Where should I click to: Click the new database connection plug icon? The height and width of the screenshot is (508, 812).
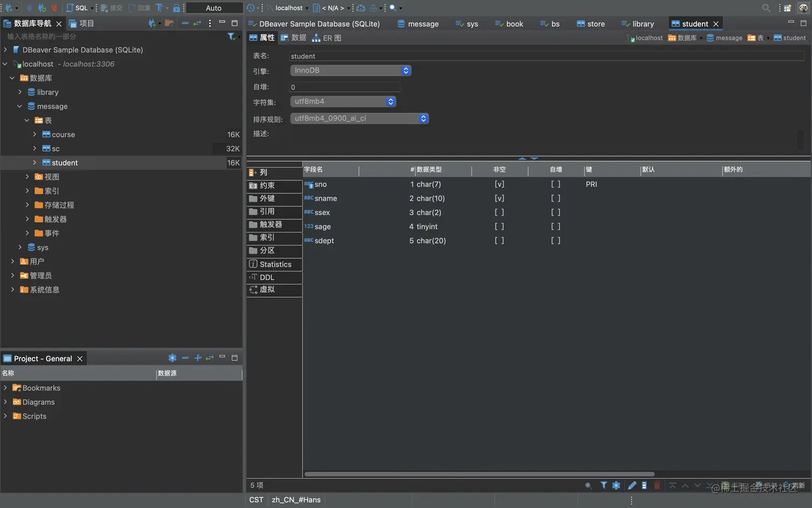(9, 8)
